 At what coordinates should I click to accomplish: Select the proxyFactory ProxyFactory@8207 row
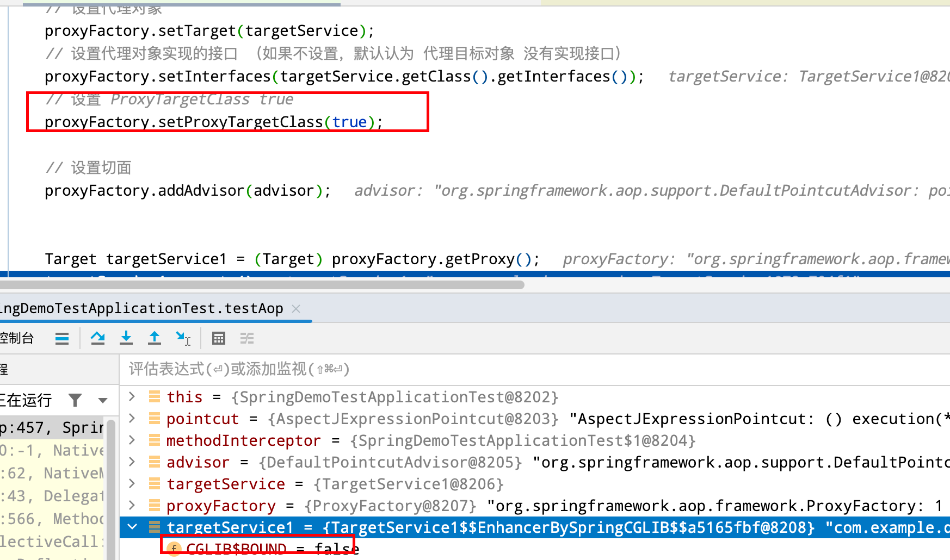(x=535, y=506)
